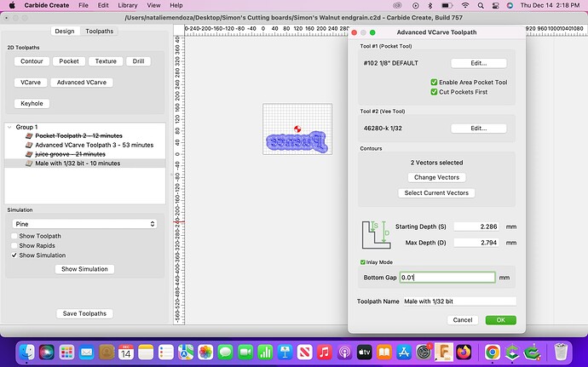The image size is (588, 367).
Task: Open Launchpad from the dock
Action: 66,353
